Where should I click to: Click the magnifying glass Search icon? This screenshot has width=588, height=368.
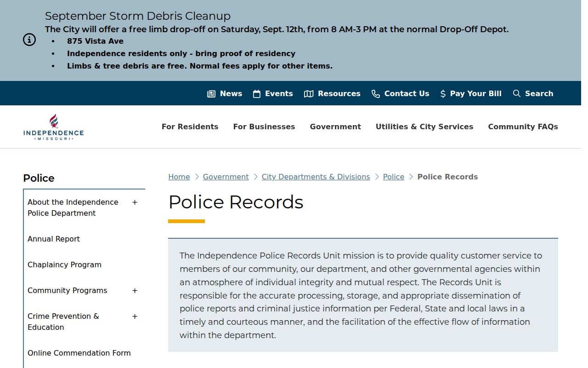517,93
